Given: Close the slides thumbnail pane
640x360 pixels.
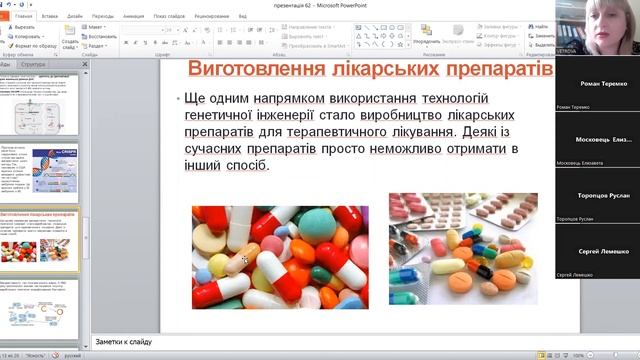Looking at the screenshot, I should tap(85, 64).
